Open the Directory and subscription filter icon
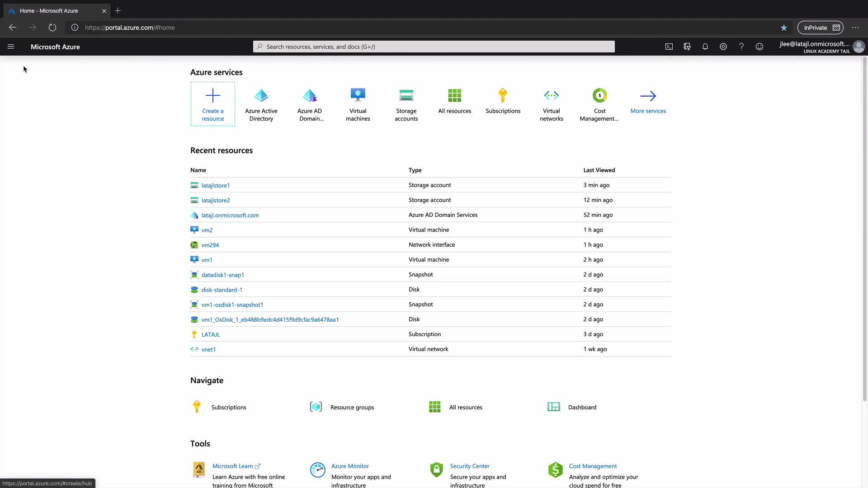This screenshot has height=488, width=868. tap(687, 47)
